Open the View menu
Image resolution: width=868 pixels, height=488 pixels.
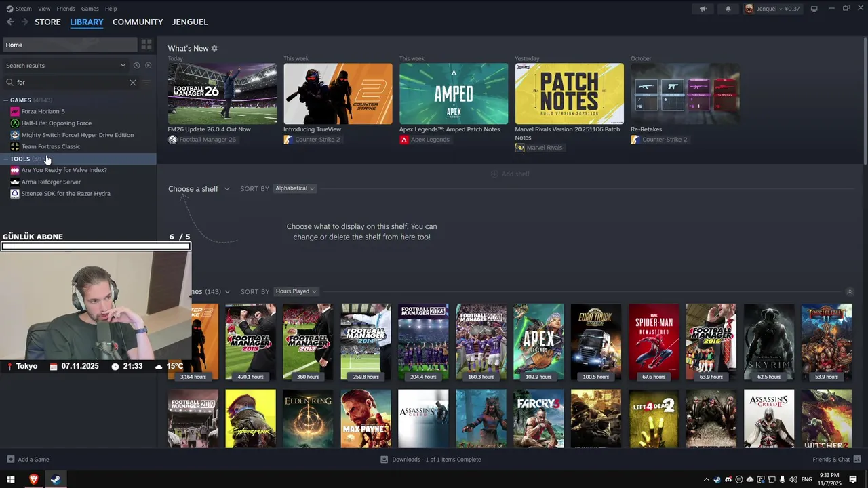(x=44, y=9)
